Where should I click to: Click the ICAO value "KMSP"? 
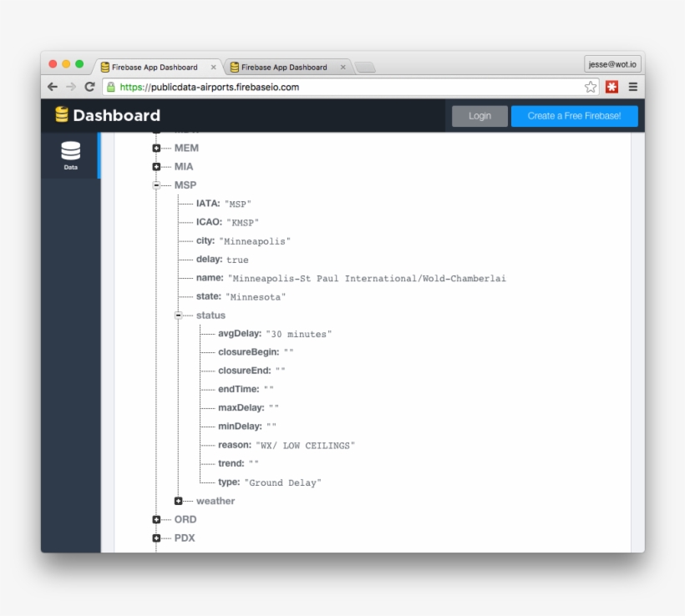243,223
